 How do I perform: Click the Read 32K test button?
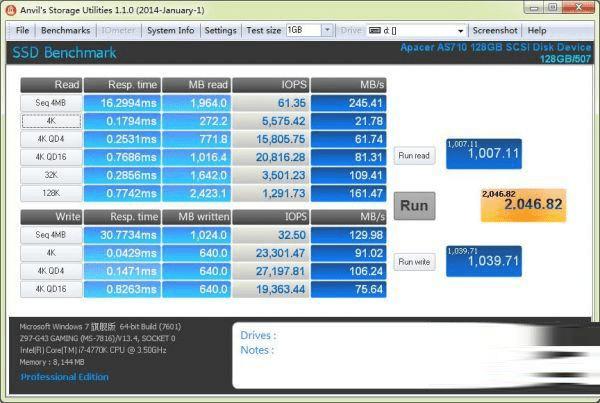(x=51, y=175)
